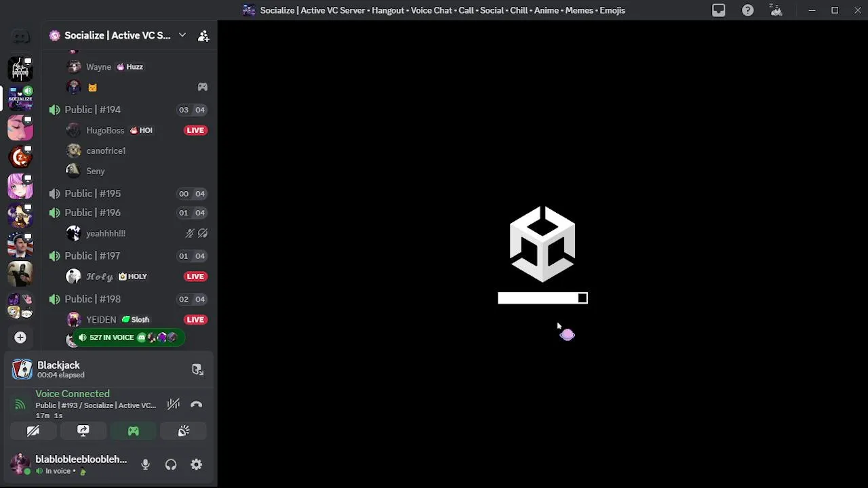
Task: Open channel link Public | #193 / Socialize
Action: pos(96,405)
